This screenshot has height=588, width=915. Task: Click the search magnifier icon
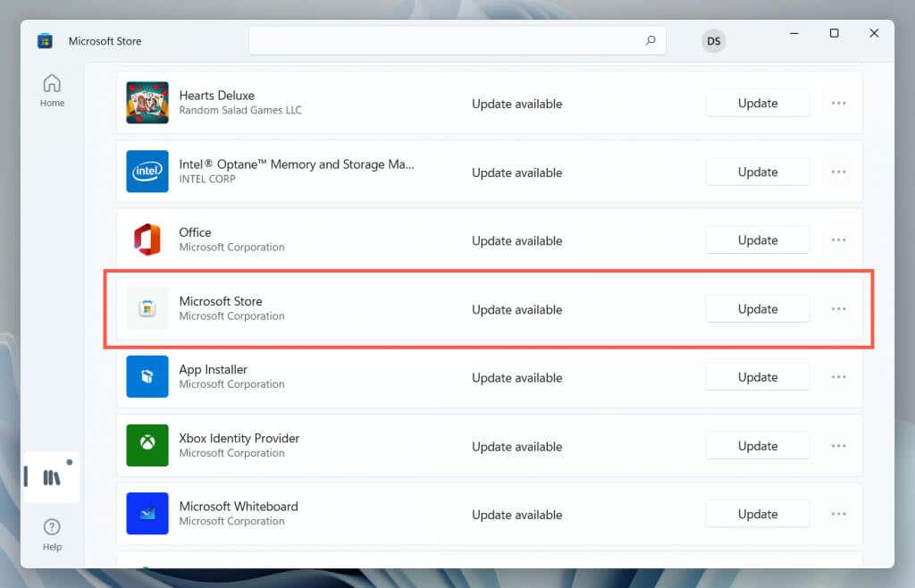pos(651,41)
